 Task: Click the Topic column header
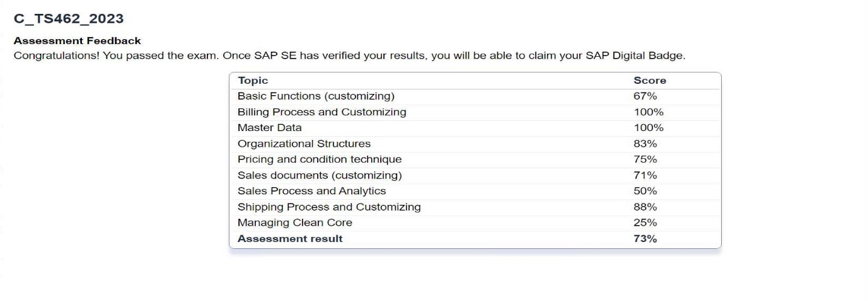tap(253, 81)
